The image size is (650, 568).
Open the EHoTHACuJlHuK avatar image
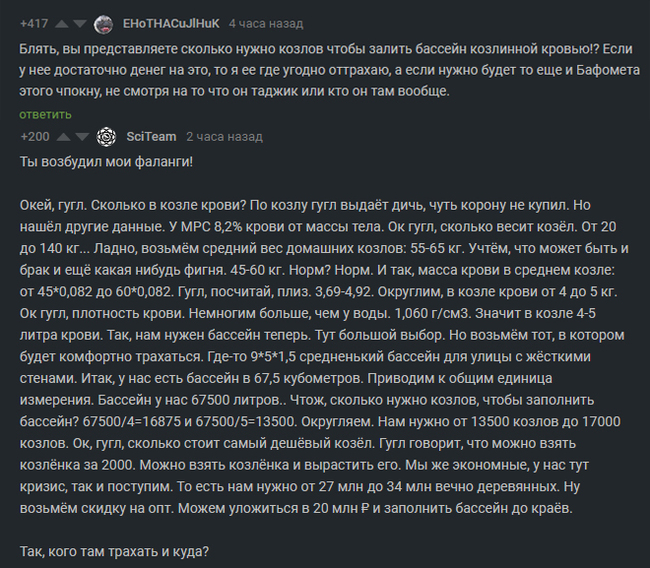point(103,24)
